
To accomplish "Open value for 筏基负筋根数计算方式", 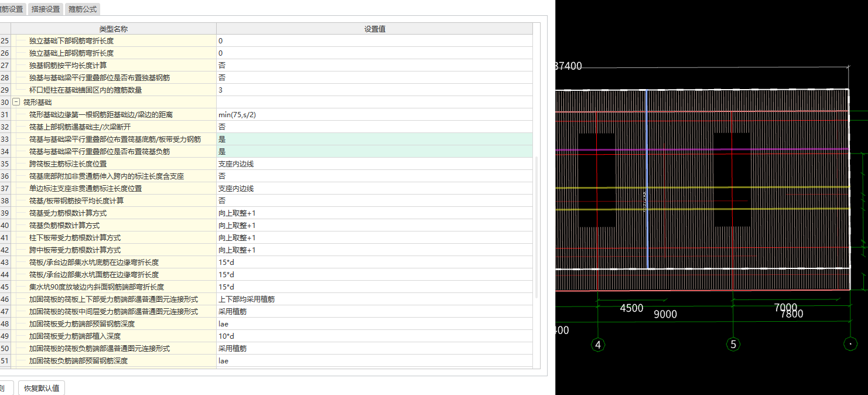I will [375, 226].
